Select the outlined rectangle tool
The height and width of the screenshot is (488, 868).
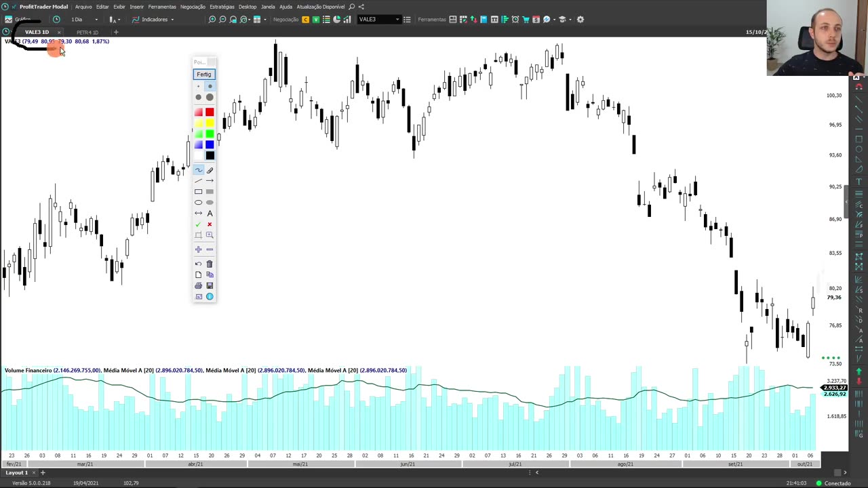point(199,192)
